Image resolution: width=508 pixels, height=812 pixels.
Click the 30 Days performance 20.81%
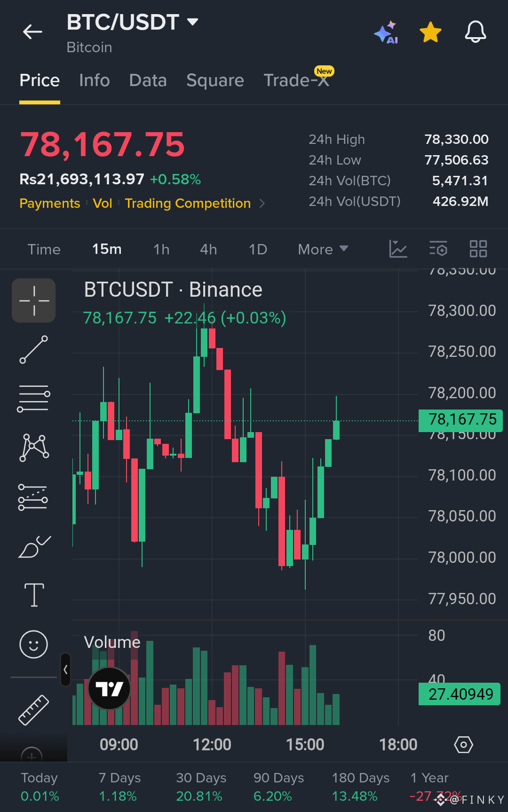pos(199,796)
